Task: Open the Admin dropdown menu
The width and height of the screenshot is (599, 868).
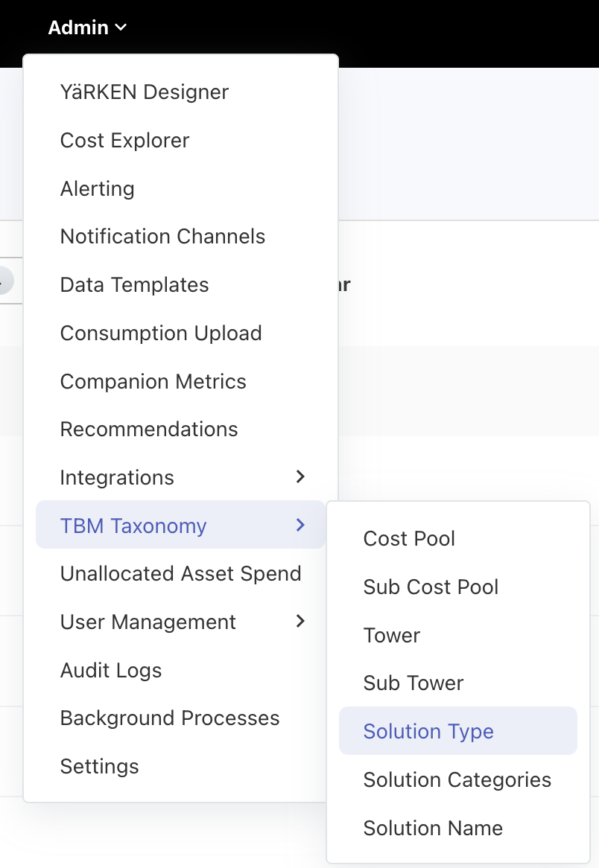Action: click(87, 28)
